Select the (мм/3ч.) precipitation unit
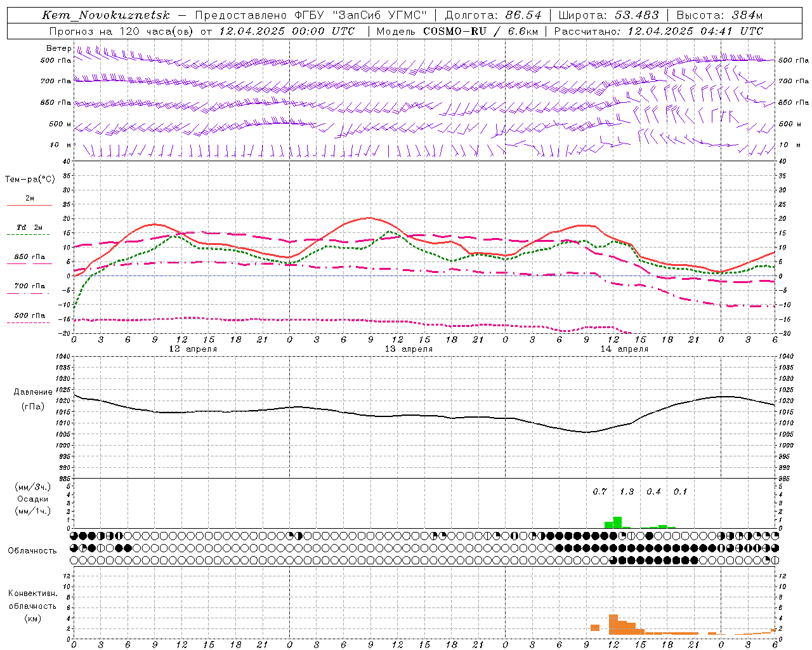Image resolution: width=812 pixels, height=650 pixels. 33,487
